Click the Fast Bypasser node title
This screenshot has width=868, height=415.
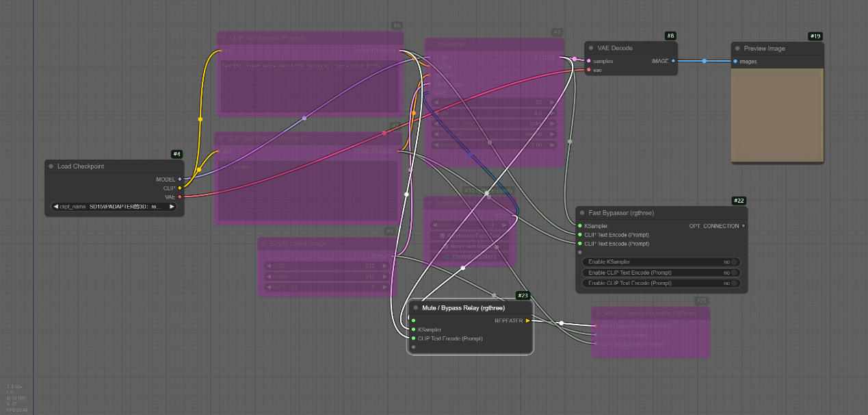[621, 213]
